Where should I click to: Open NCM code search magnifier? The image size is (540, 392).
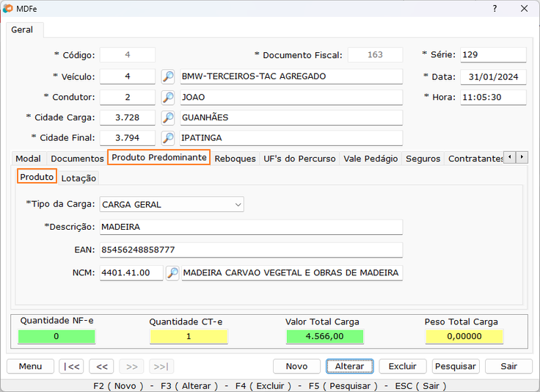coord(172,273)
